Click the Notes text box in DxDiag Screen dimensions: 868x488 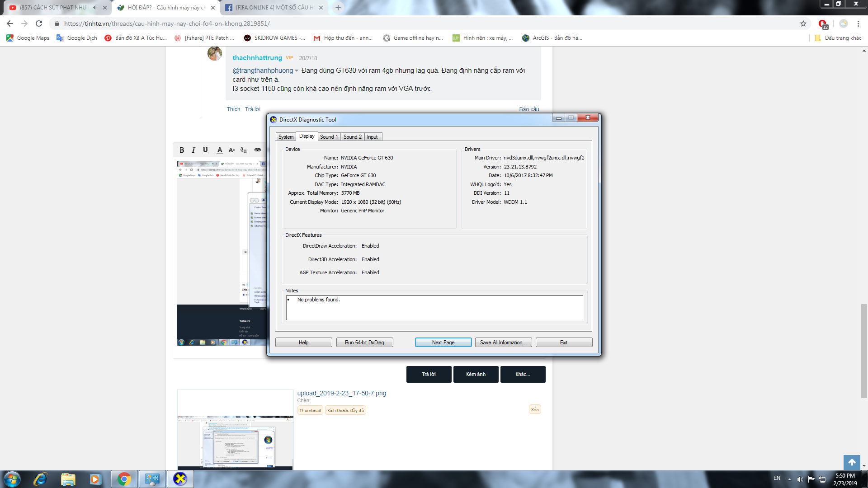434,308
